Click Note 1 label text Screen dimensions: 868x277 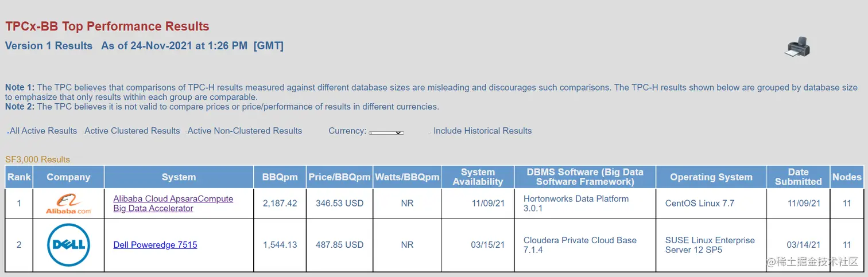pyautogui.click(x=20, y=88)
